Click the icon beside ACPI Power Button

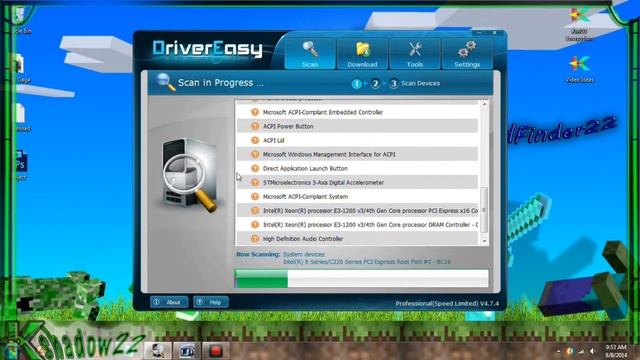click(255, 126)
